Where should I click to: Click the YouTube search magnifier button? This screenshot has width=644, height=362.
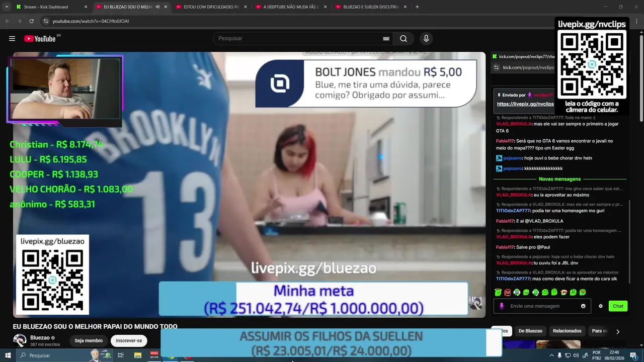[404, 39]
